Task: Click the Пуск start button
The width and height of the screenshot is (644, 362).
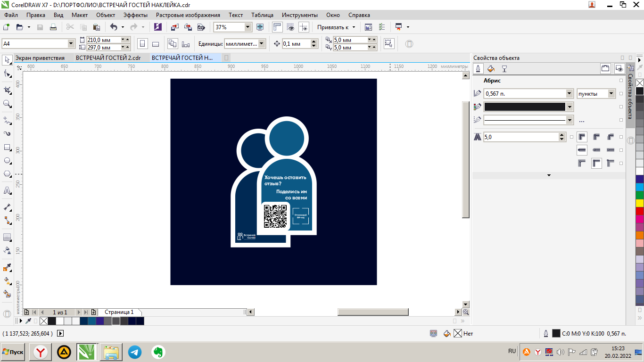Action: tap(13, 352)
